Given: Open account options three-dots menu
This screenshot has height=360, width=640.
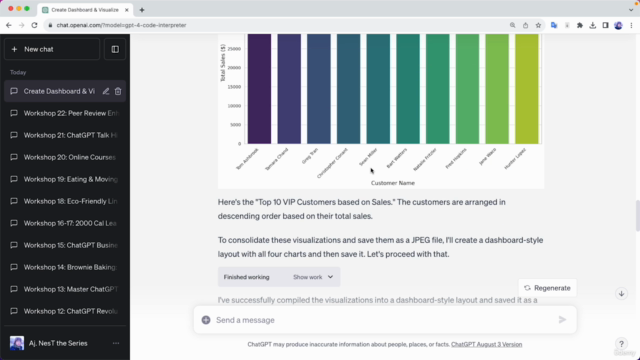Looking at the screenshot, I should pos(116,343).
